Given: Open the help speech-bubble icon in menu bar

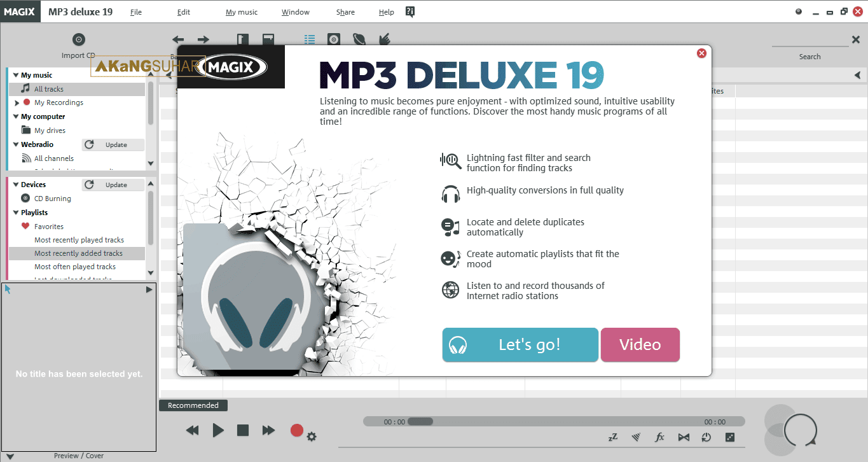Looking at the screenshot, I should point(410,12).
